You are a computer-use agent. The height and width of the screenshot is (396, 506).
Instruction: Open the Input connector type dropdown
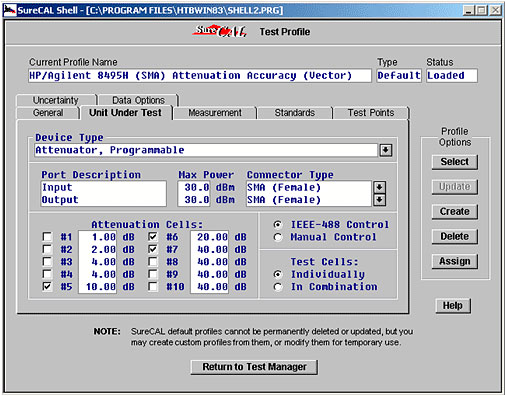click(379, 187)
